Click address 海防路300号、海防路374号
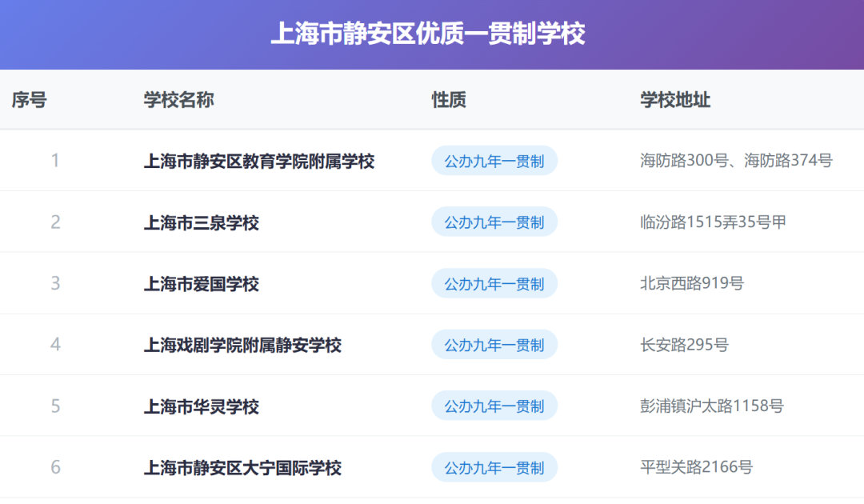This screenshot has width=864, height=504. [736, 160]
